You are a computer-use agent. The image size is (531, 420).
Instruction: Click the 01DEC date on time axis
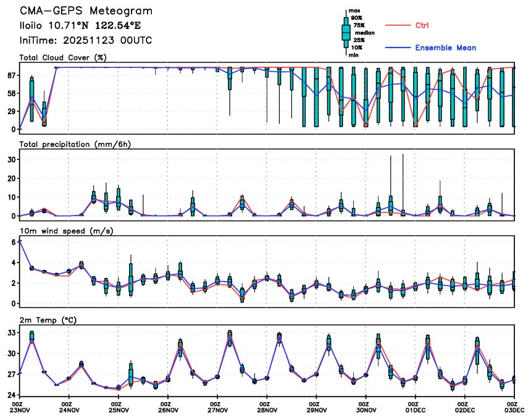tap(415, 409)
